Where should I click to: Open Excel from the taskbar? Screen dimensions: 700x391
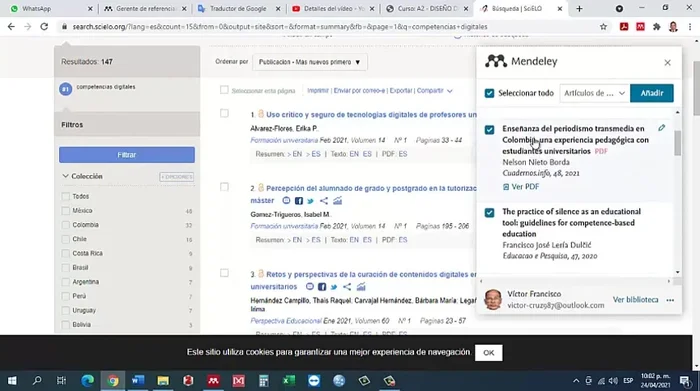(x=289, y=380)
